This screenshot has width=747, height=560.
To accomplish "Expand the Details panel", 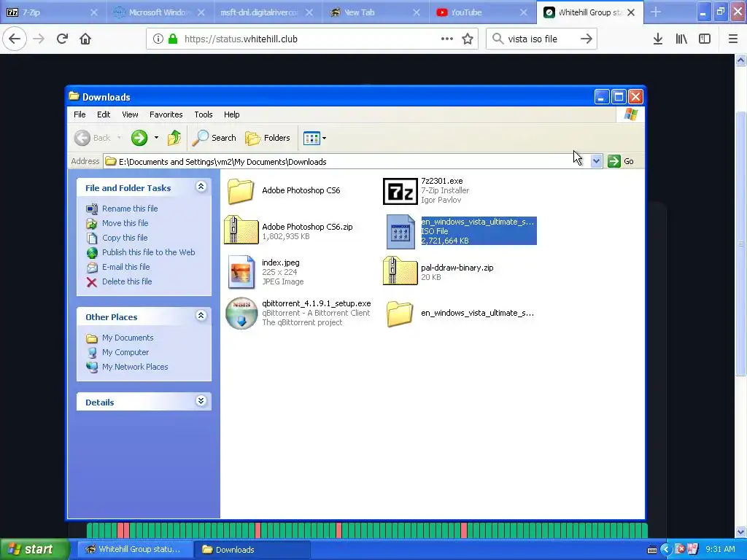I will 201,401.
